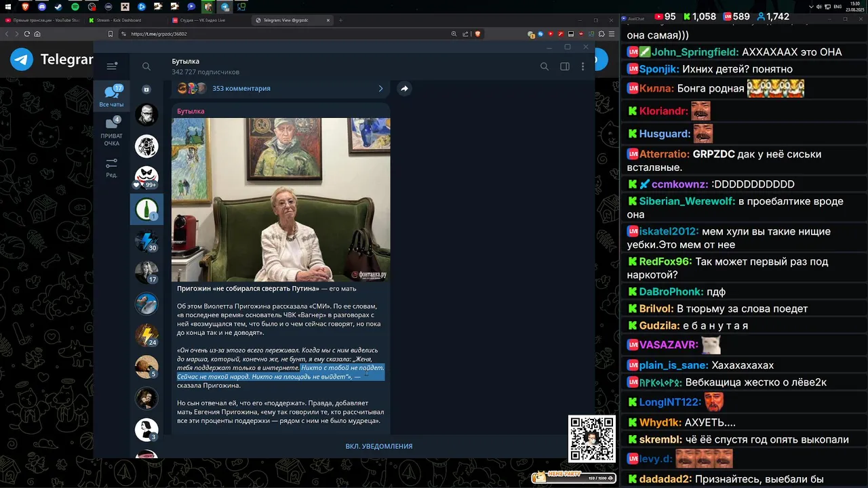Close the Telegram: View @grpzdc tab
This screenshot has height=488, width=868.
[x=328, y=20]
